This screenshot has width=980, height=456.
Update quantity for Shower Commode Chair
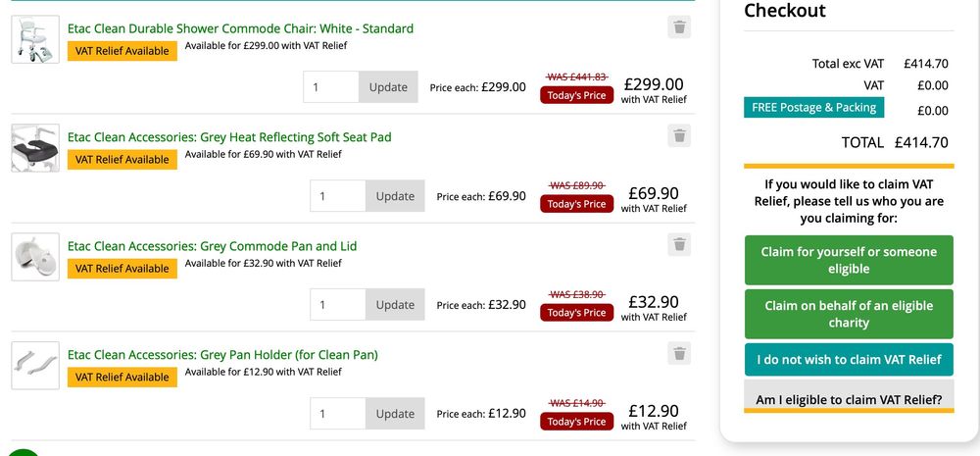(x=388, y=87)
